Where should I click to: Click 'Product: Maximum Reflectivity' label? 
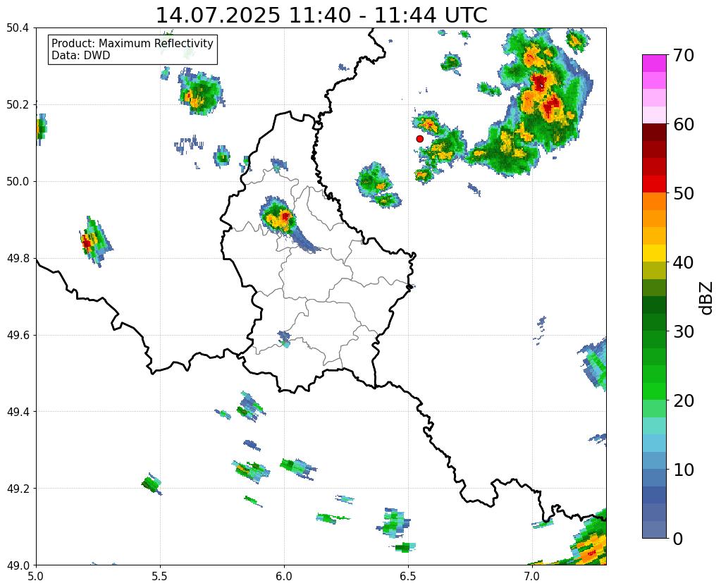tap(133, 43)
